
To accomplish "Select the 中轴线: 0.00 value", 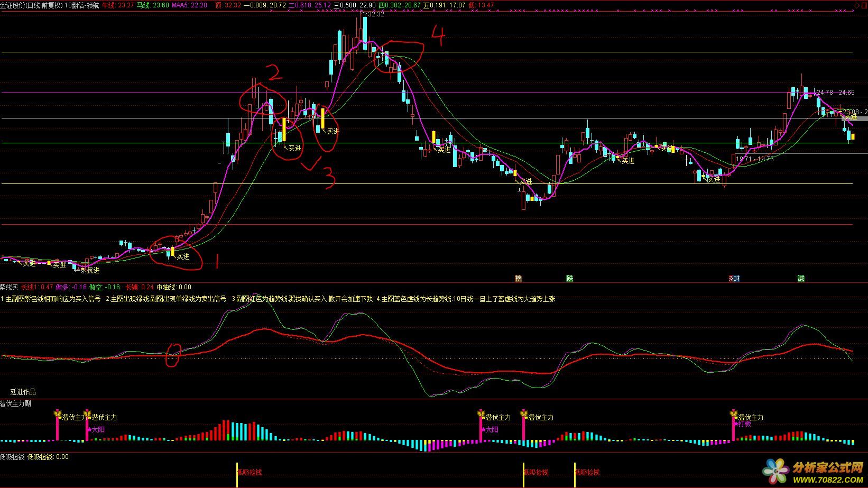I will click(x=174, y=287).
